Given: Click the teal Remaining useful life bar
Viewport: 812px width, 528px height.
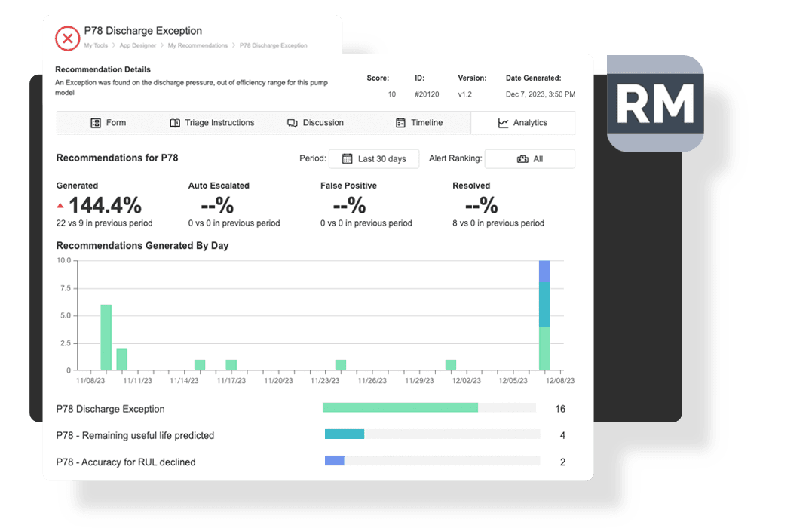Looking at the screenshot, I should (345, 434).
